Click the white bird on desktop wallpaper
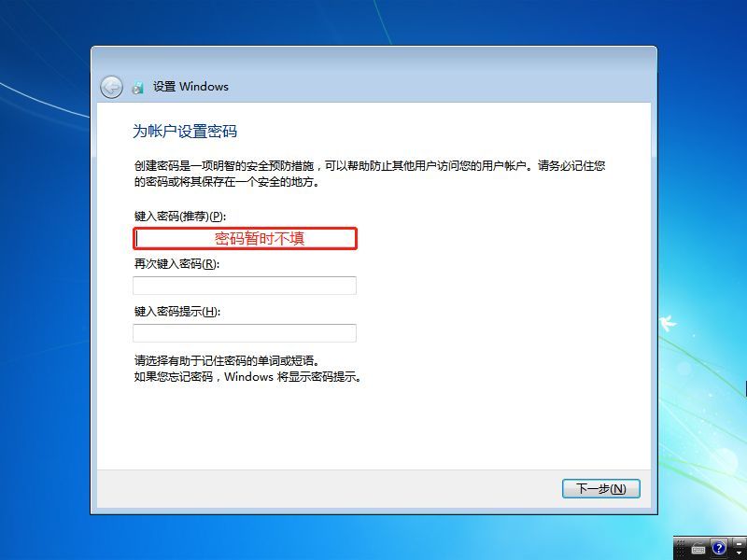 click(x=668, y=322)
